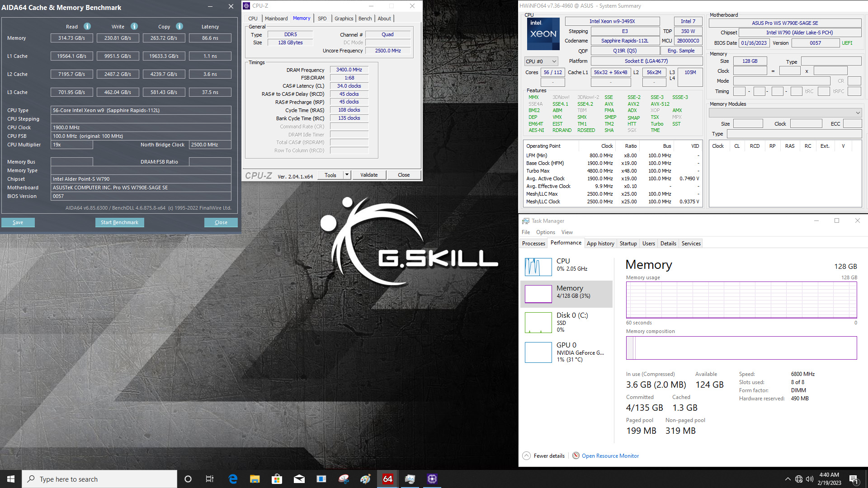
Task: Click the Memory composition bar
Action: click(741, 348)
